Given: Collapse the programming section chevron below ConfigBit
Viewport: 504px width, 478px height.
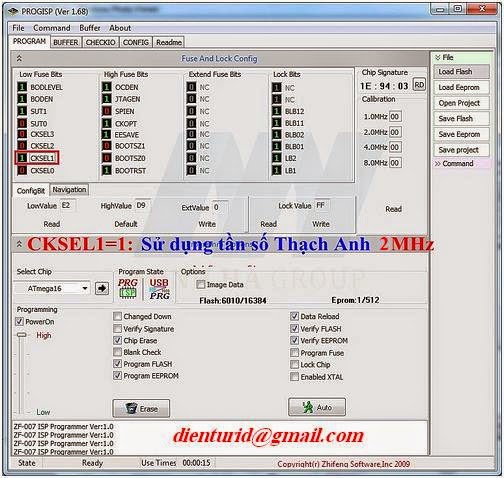Looking at the screenshot, I should [19, 244].
